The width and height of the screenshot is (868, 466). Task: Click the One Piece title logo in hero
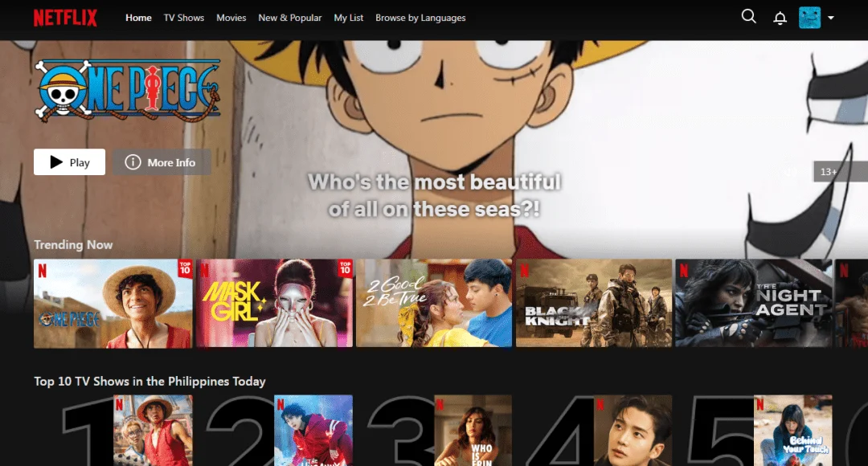[127, 91]
